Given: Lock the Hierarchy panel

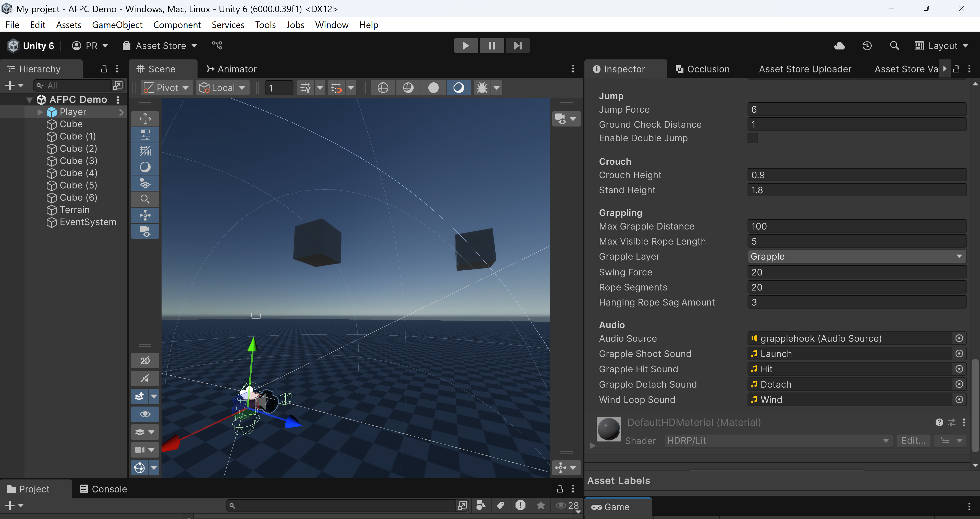Looking at the screenshot, I should click(104, 69).
